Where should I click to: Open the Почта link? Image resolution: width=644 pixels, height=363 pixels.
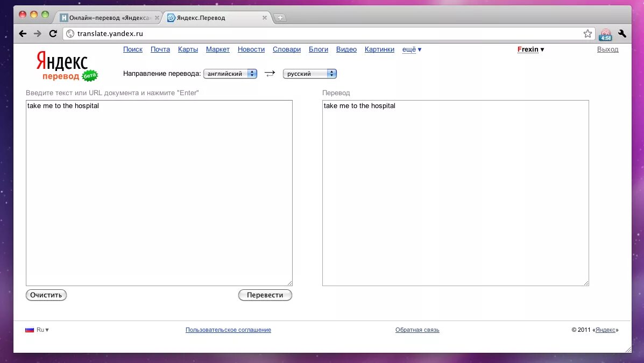click(160, 49)
